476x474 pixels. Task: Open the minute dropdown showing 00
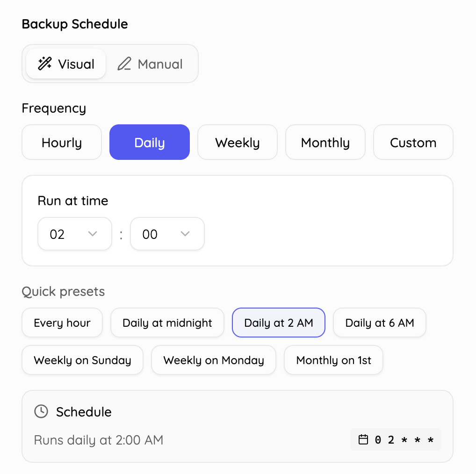point(167,234)
